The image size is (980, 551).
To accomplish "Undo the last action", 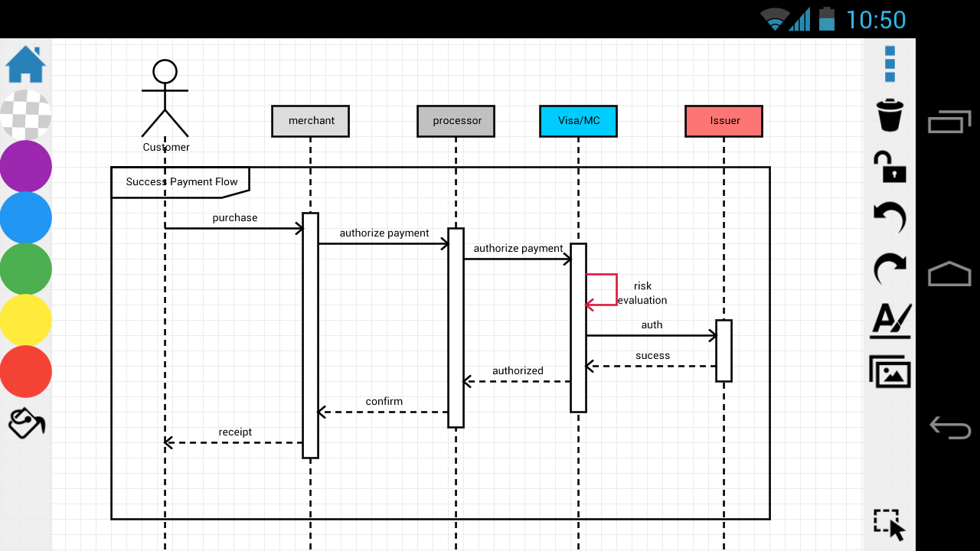I will pyautogui.click(x=889, y=218).
